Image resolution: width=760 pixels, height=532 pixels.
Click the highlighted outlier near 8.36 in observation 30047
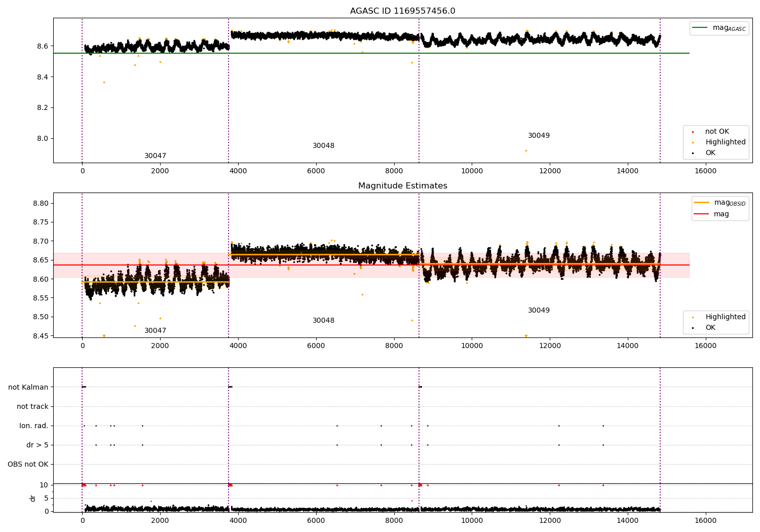[x=104, y=82]
